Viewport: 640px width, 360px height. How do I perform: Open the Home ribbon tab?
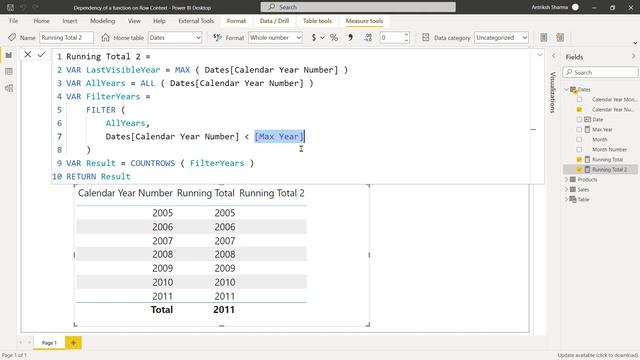click(42, 21)
